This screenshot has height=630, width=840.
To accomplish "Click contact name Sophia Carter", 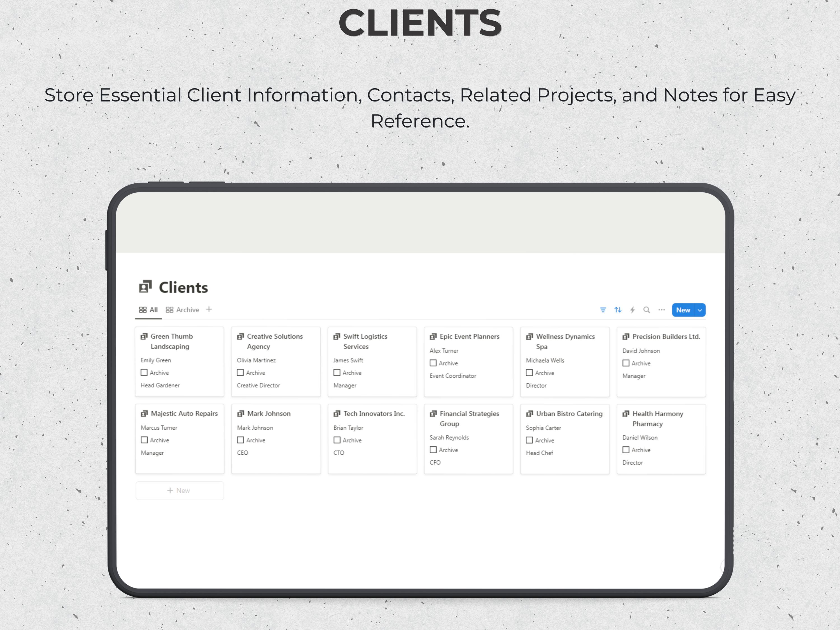I will tap(543, 428).
